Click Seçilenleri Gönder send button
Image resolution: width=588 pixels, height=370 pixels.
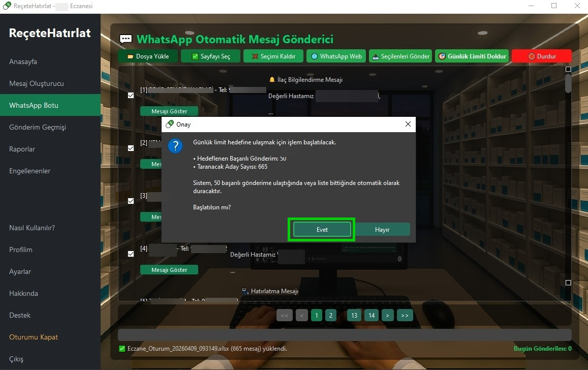pyautogui.click(x=400, y=56)
